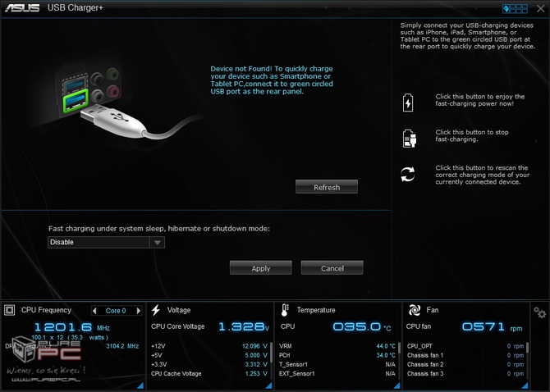The width and height of the screenshot is (550, 392).
Task: Click the T_Sensor1 row
Action: (x=337, y=364)
